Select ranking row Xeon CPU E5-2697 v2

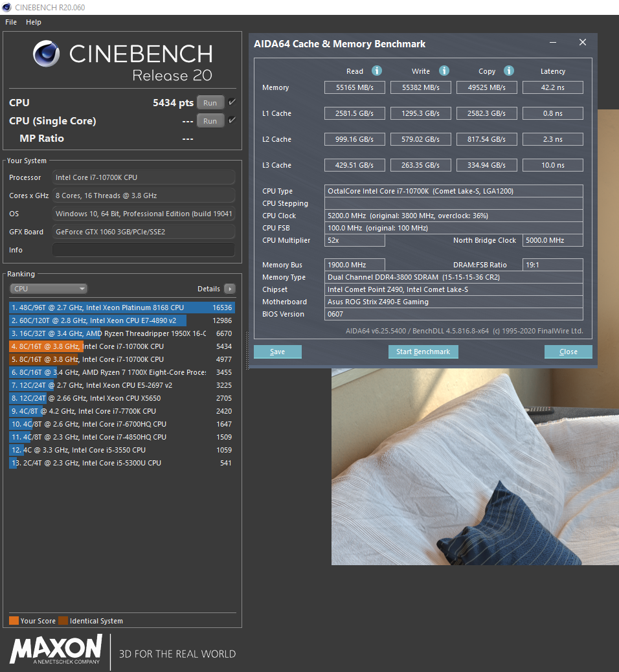pyautogui.click(x=122, y=385)
